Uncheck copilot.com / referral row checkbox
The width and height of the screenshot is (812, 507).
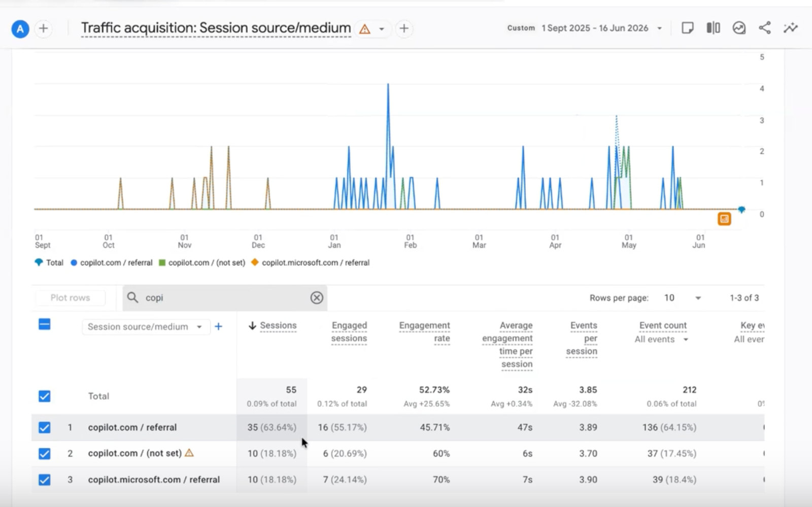pyautogui.click(x=45, y=427)
